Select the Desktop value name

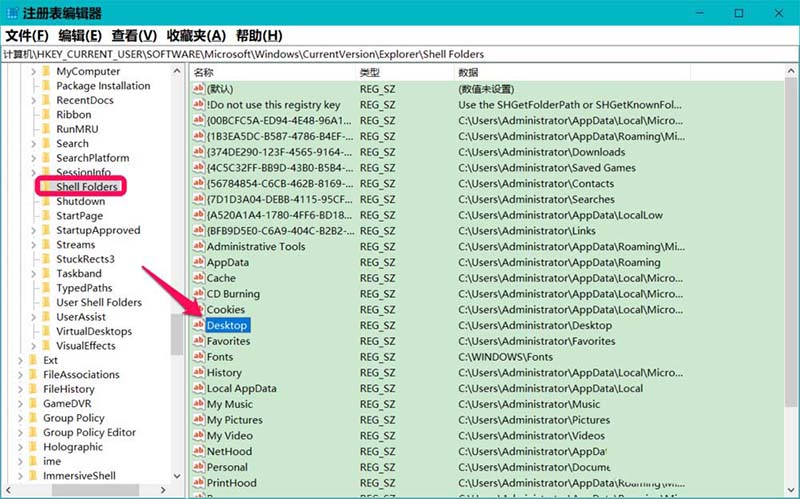(x=227, y=326)
